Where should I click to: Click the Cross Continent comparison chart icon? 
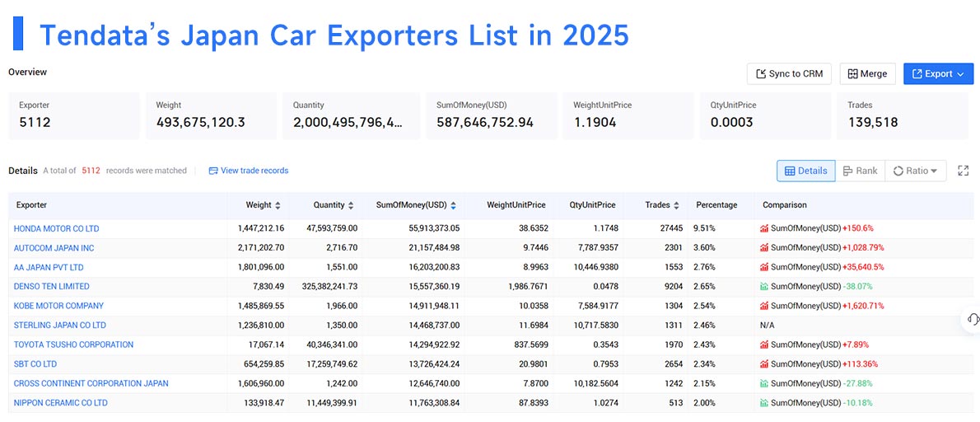point(763,383)
